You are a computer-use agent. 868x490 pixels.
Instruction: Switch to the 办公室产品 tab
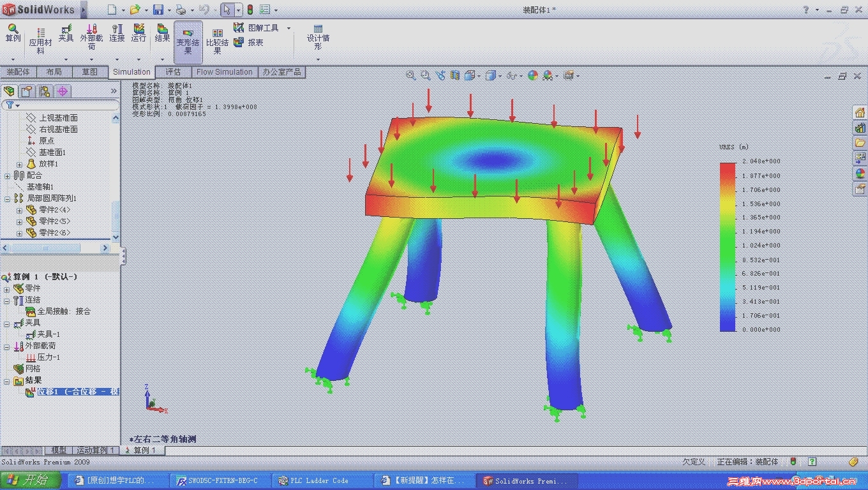[x=281, y=72]
